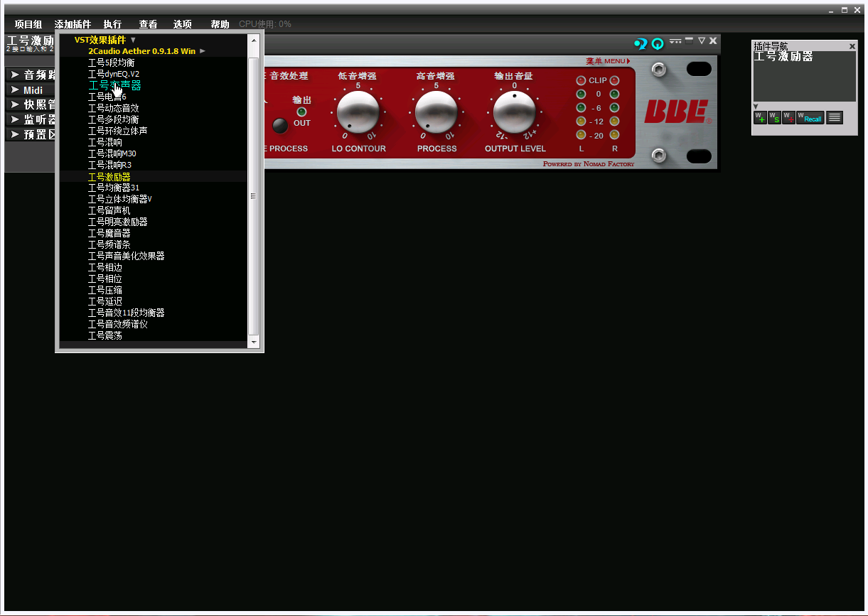Screen dimensions: 868x616
Task: Select 工号明亮激励器 plugin
Action: 117,222
